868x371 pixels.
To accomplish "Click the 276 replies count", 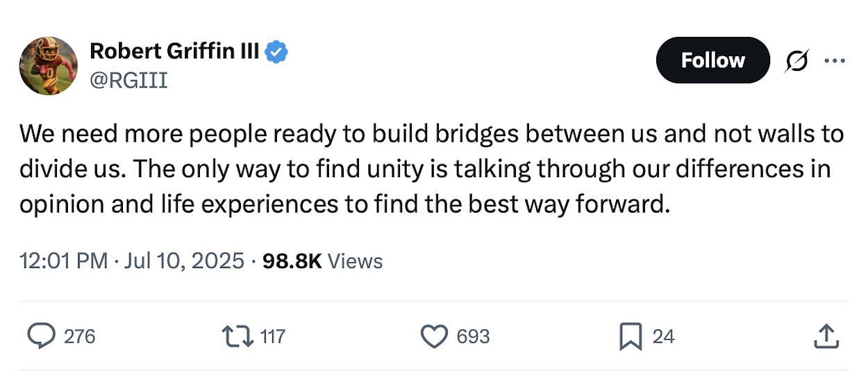I will click(x=79, y=336).
